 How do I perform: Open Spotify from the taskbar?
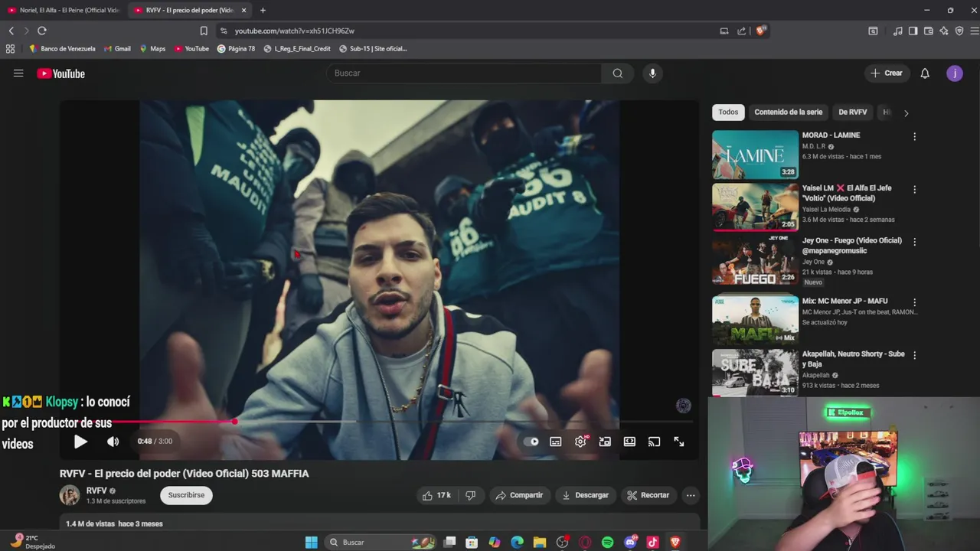[x=607, y=542]
